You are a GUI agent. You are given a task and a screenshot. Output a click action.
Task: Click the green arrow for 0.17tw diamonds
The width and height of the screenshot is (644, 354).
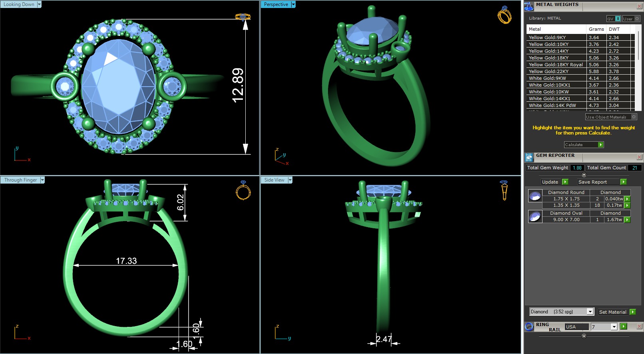(x=627, y=205)
